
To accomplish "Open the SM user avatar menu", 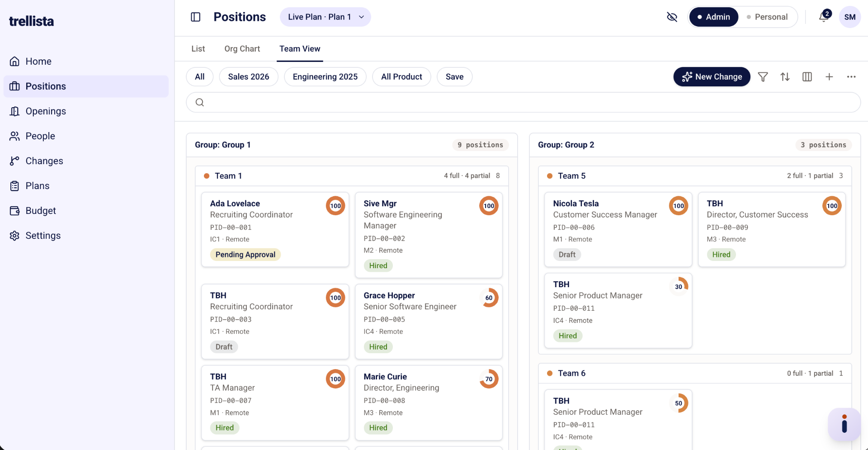I will pyautogui.click(x=849, y=17).
